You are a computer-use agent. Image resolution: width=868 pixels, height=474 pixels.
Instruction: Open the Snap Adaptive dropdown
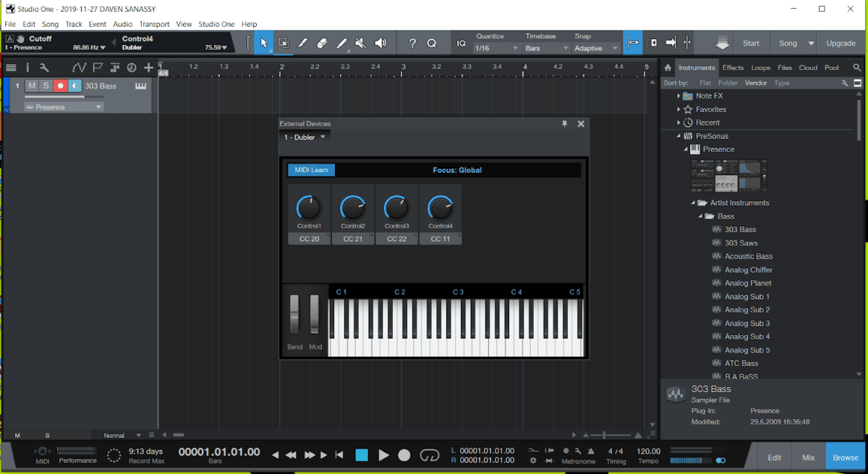click(x=596, y=48)
